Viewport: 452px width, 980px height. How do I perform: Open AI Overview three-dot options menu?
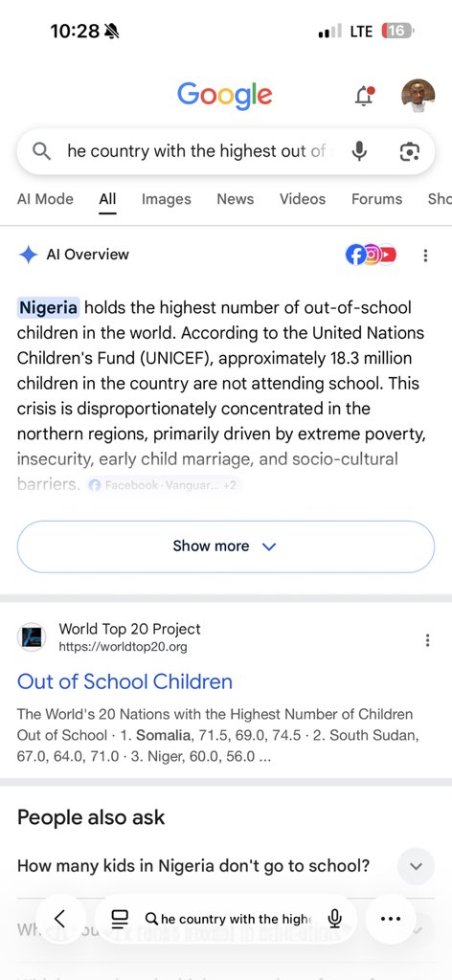coord(425,255)
